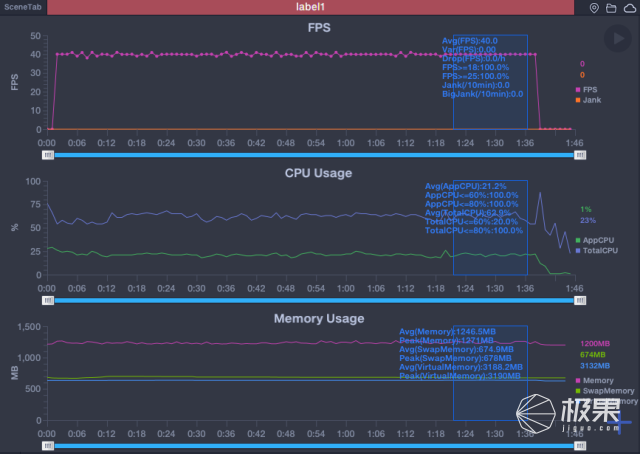Toggle the Memory legend series
Image resolution: width=640 pixels, height=454 pixels.
594,381
